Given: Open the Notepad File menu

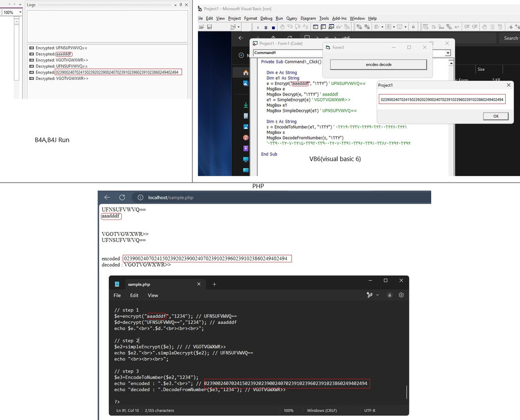Looking at the screenshot, I should click(117, 295).
